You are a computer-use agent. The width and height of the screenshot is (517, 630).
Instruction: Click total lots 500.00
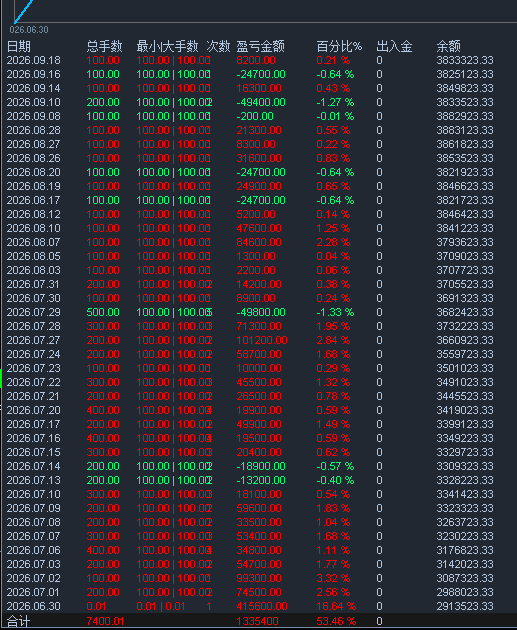[103, 312]
